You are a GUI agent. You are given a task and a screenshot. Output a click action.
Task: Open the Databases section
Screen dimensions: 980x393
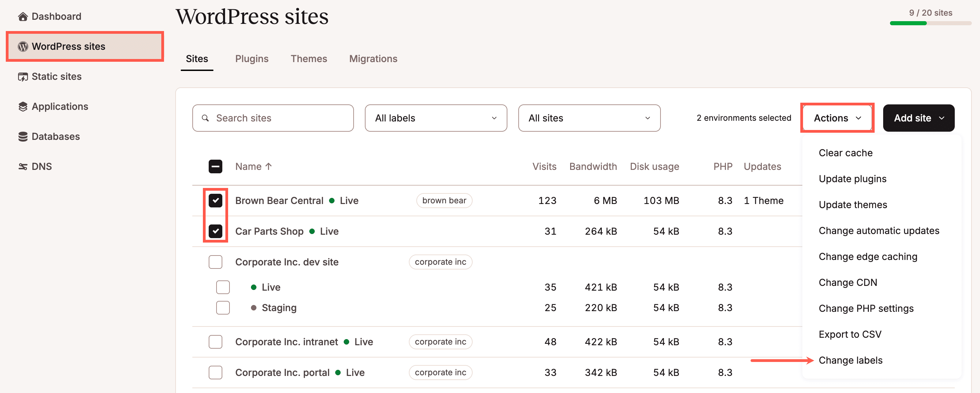pos(56,136)
